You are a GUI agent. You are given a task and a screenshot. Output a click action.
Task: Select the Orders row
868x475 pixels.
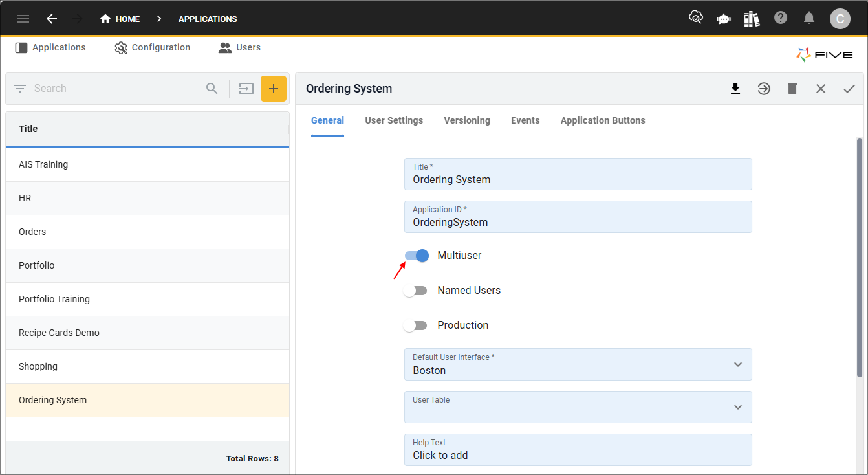tap(147, 232)
